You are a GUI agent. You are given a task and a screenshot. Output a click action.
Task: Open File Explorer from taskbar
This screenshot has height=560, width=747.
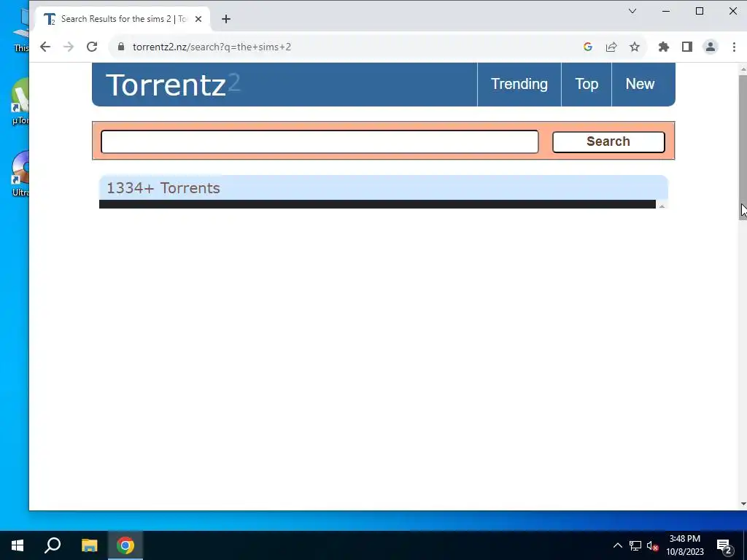[x=89, y=545]
